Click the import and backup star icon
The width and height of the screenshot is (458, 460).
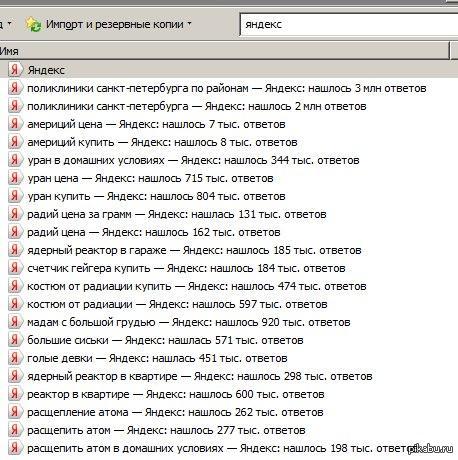click(33, 25)
